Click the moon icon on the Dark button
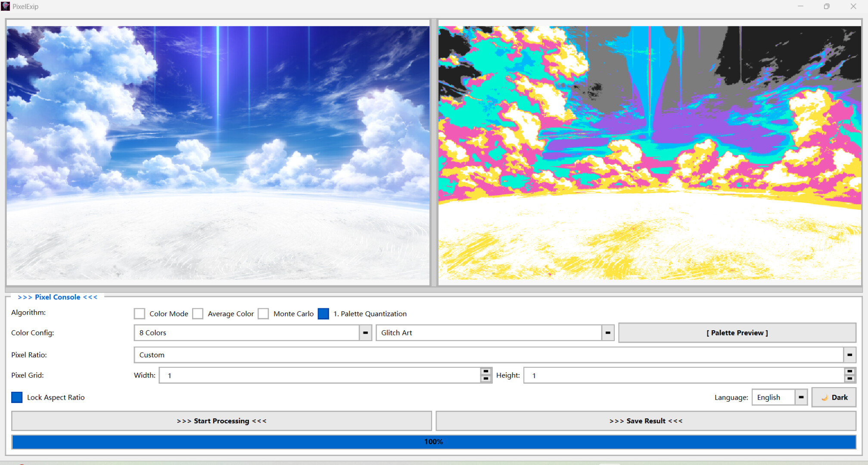Image resolution: width=868 pixels, height=465 pixels. [x=825, y=397]
